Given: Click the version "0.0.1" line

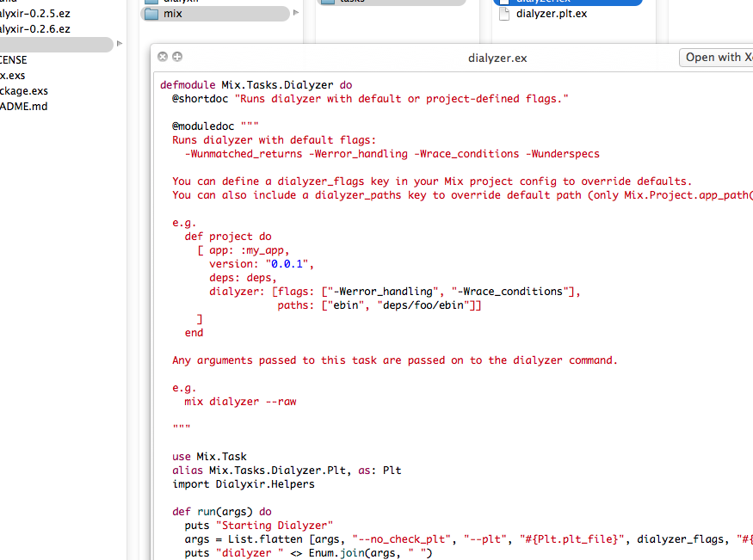Looking at the screenshot, I should 262,264.
